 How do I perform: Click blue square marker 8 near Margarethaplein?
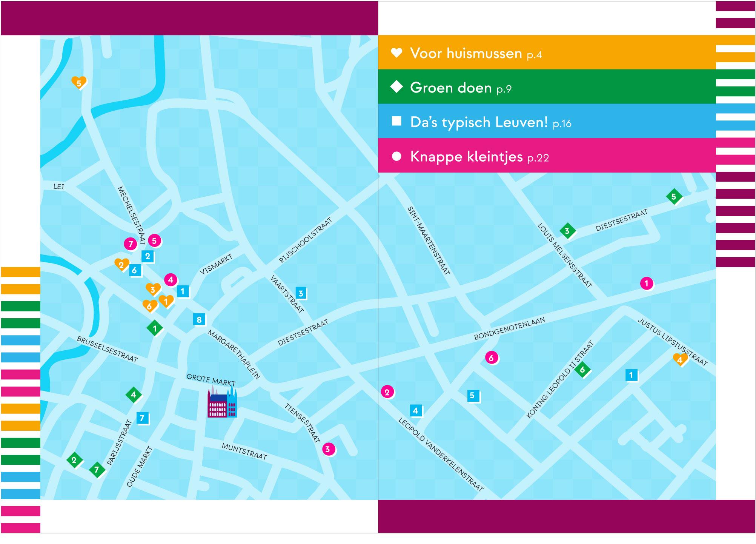click(x=199, y=320)
